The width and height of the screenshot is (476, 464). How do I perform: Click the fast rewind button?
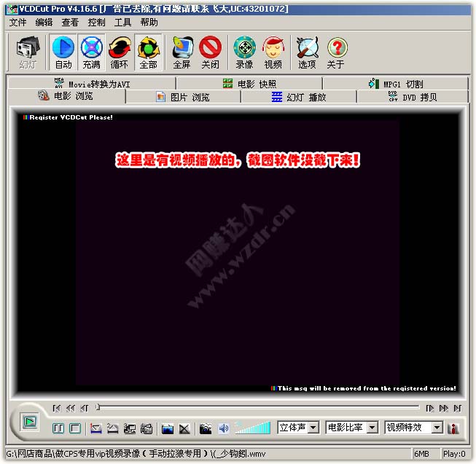click(71, 409)
